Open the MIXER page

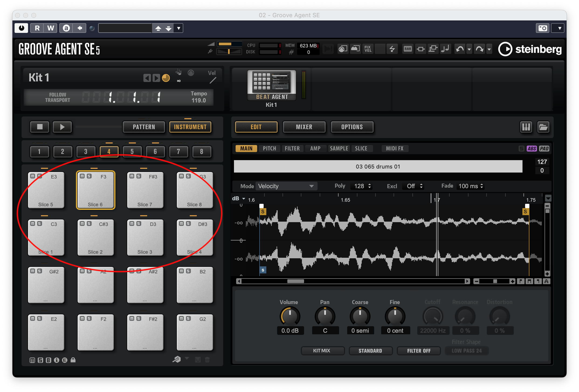point(304,127)
